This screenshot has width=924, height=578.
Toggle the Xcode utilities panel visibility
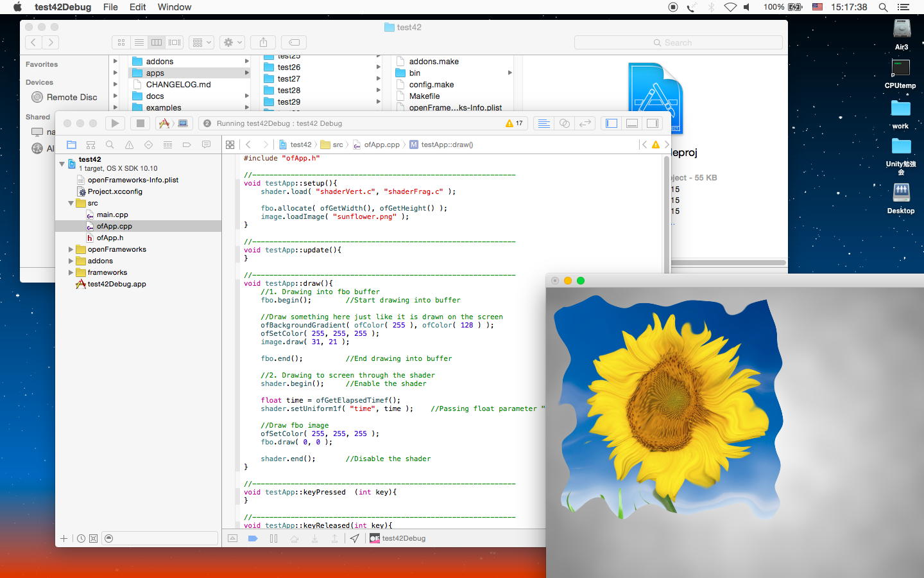pyautogui.click(x=653, y=123)
